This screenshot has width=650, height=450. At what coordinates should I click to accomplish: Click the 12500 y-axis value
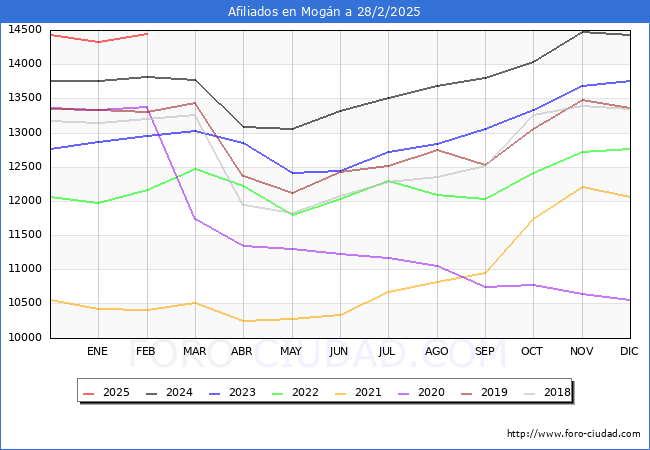(x=25, y=167)
